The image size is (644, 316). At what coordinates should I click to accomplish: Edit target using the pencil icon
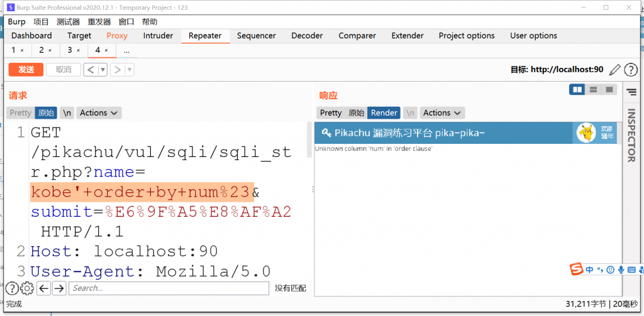614,70
